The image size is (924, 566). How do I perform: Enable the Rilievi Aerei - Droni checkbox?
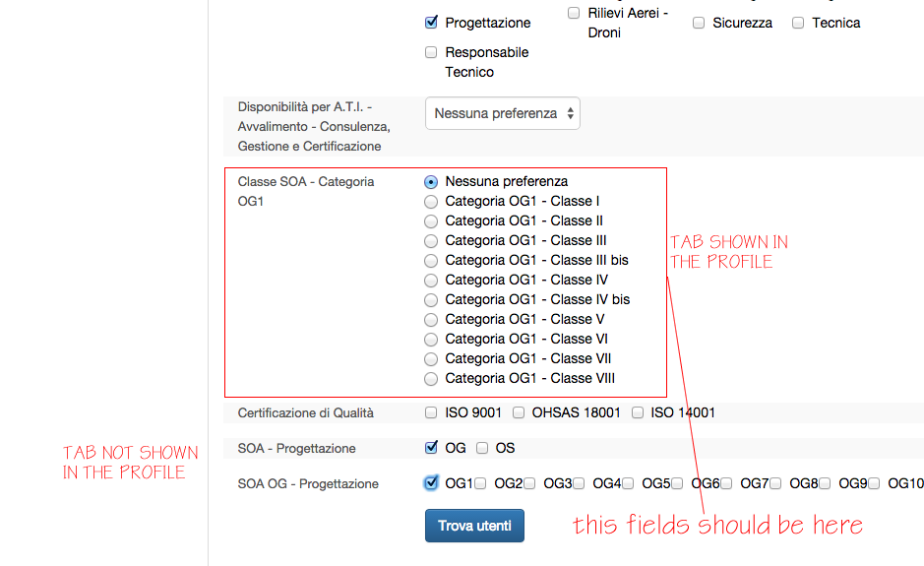pos(574,13)
